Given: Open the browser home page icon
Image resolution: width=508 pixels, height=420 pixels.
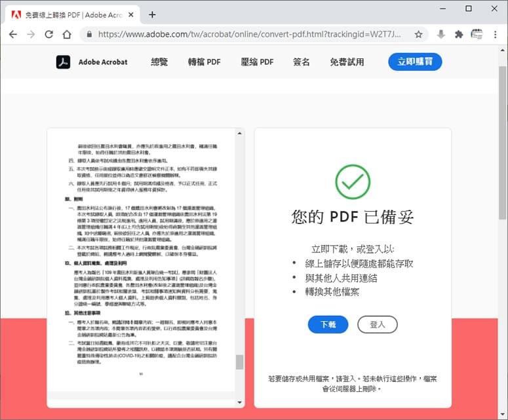Looking at the screenshot, I should tap(67, 34).
